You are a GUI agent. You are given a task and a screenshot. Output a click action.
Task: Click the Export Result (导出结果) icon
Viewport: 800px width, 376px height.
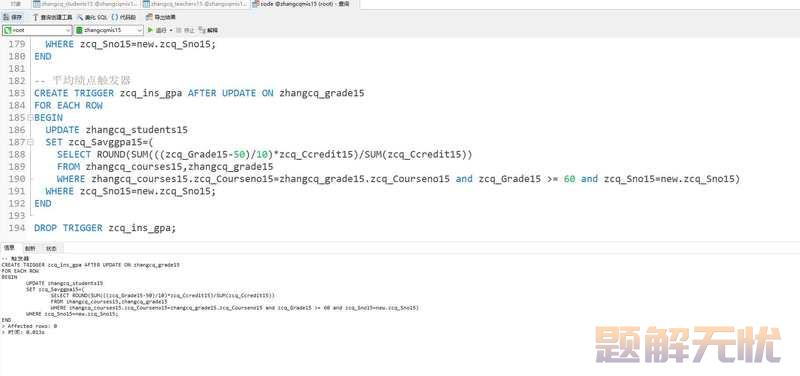(x=160, y=17)
